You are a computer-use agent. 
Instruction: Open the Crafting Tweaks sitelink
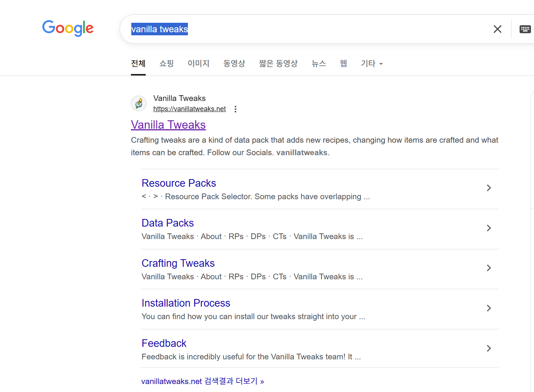(178, 263)
